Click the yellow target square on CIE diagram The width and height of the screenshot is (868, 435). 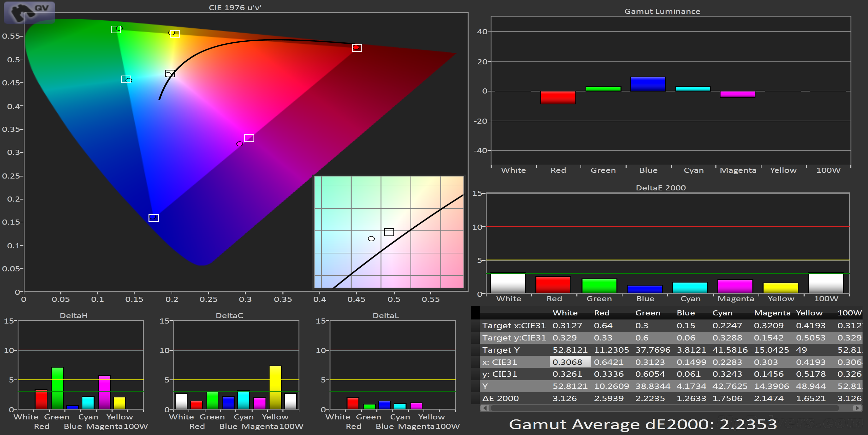click(x=175, y=34)
